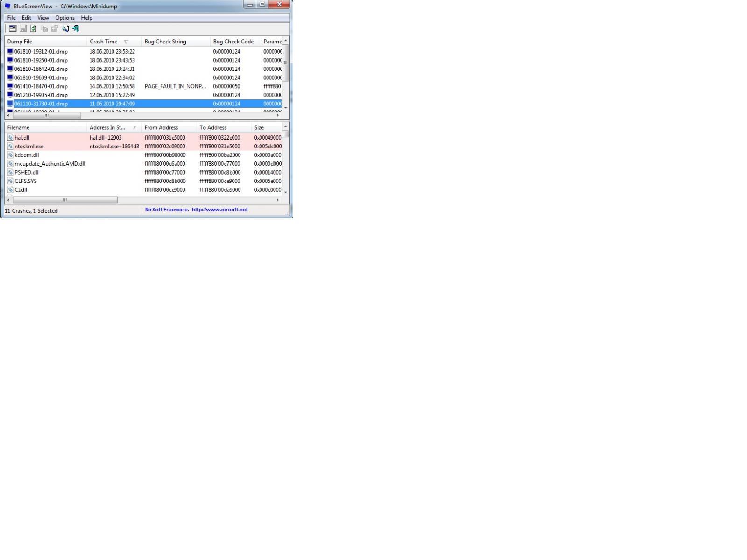This screenshot has width=747, height=560.
Task: Click the Save Selected Items floppy icon
Action: (23, 28)
